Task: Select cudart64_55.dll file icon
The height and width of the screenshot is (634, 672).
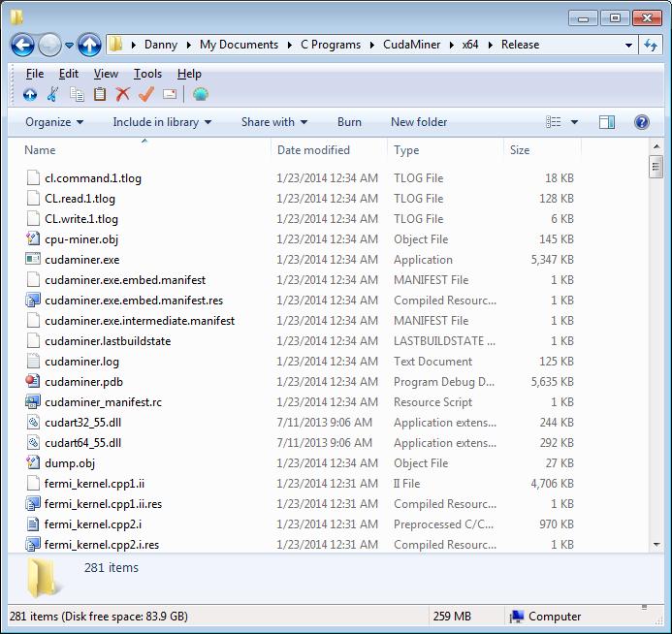Action: tap(33, 442)
